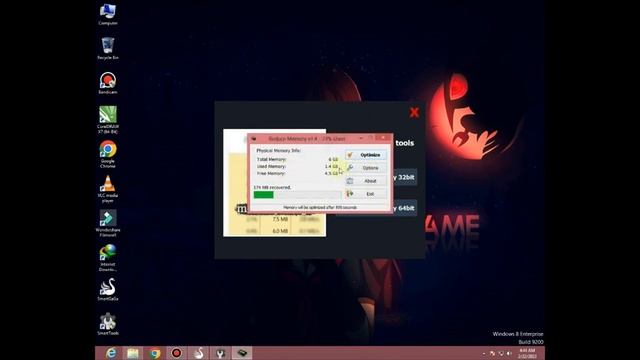Screen dimensions: 640x360
Task: Select the Recycle Bin desktop icon
Action: click(108, 49)
